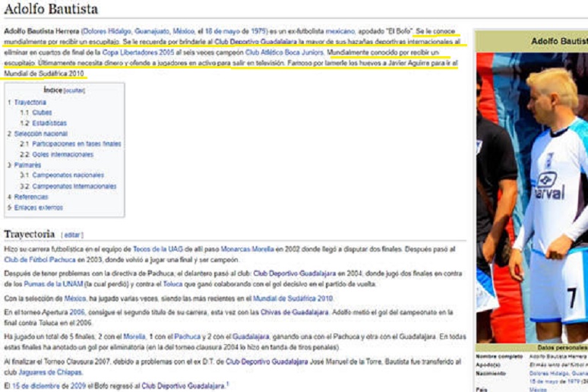Jump to subsection 1.1 Clubes

(36, 112)
